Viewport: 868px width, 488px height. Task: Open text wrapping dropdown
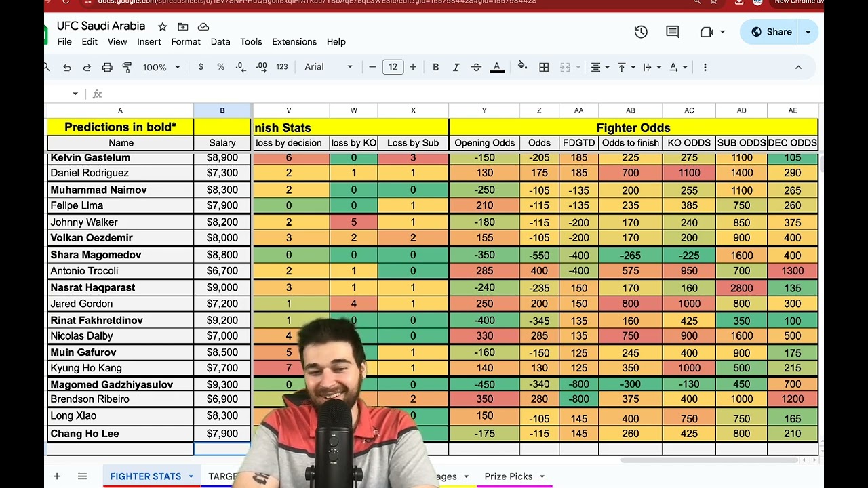click(x=652, y=67)
